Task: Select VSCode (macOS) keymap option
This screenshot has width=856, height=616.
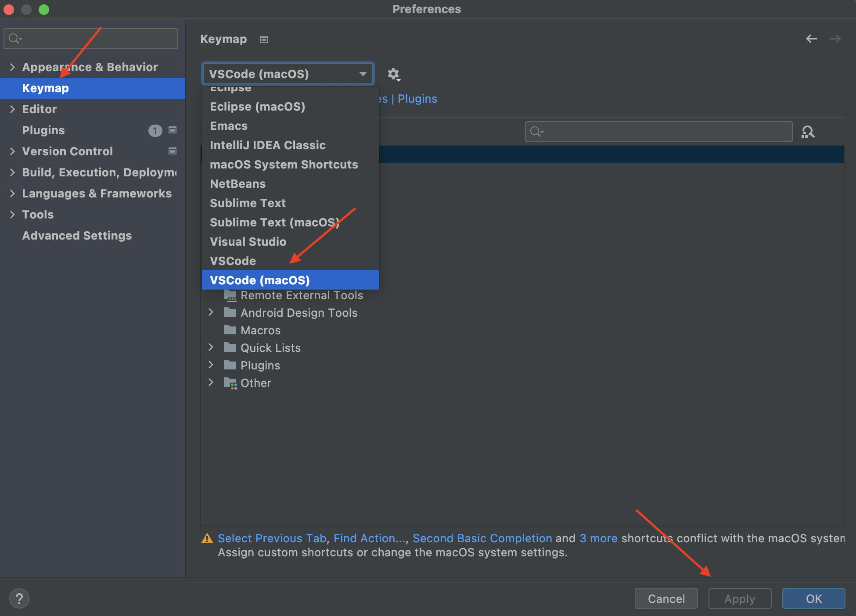Action: coord(291,280)
